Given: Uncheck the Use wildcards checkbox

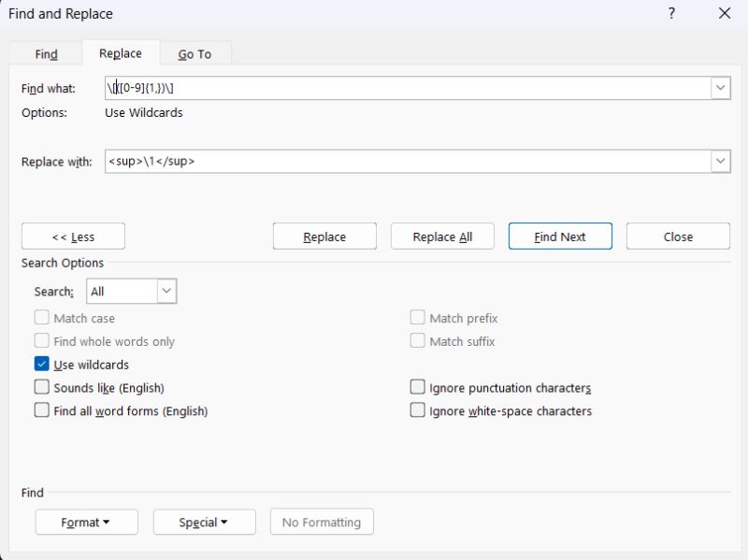Looking at the screenshot, I should point(41,364).
